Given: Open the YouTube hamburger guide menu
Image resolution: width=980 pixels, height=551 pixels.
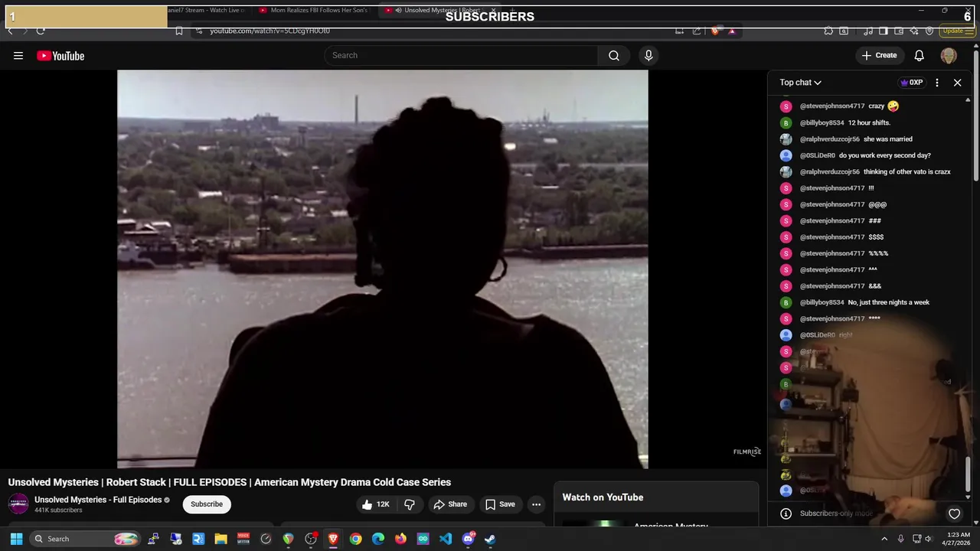Looking at the screenshot, I should (18, 56).
